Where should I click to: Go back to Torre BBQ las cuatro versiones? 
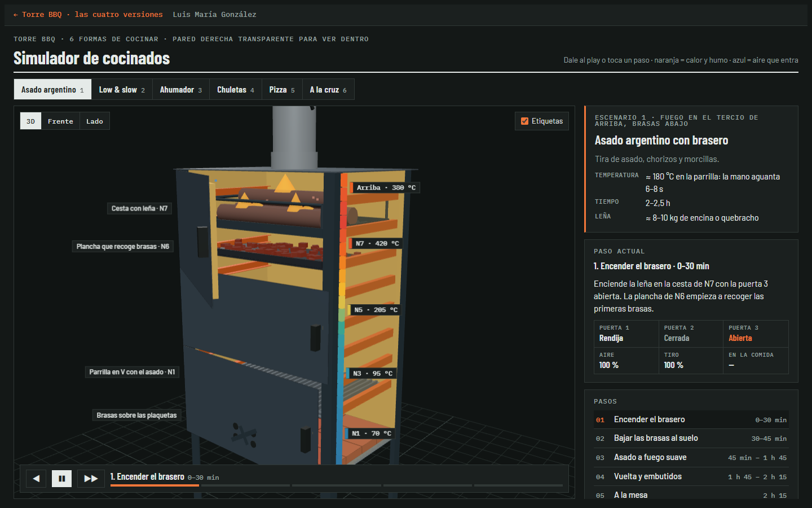[x=88, y=15]
